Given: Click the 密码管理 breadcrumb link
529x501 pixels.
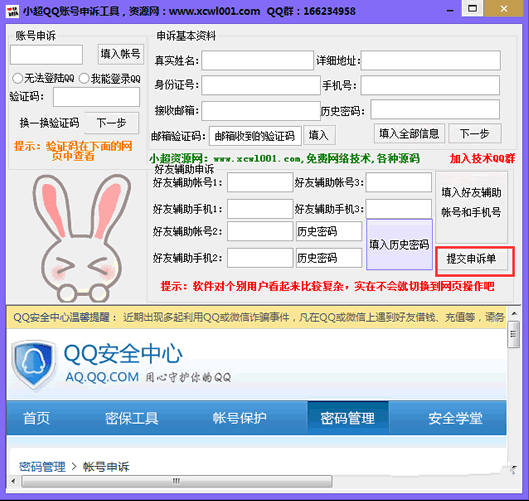Looking at the screenshot, I should click(x=42, y=467).
